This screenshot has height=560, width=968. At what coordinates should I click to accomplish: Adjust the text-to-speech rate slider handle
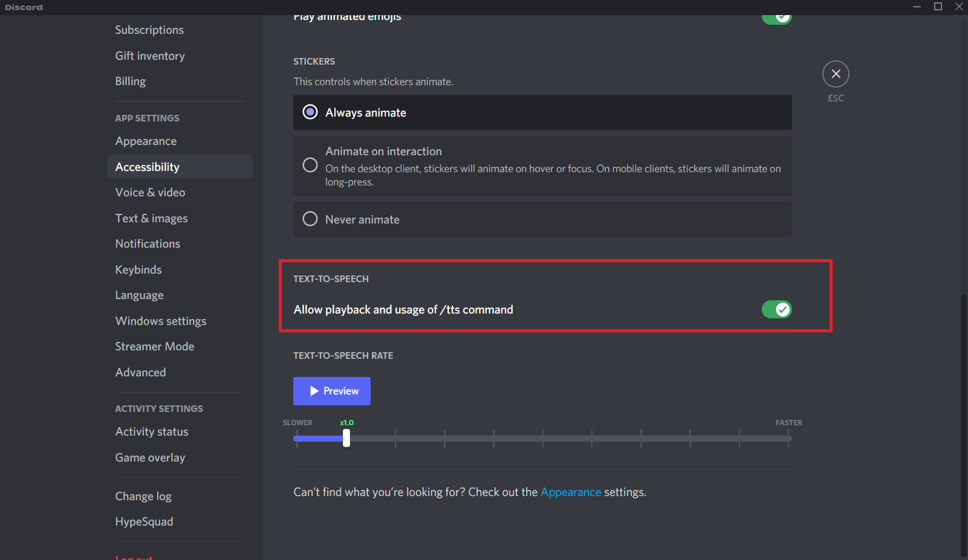346,438
